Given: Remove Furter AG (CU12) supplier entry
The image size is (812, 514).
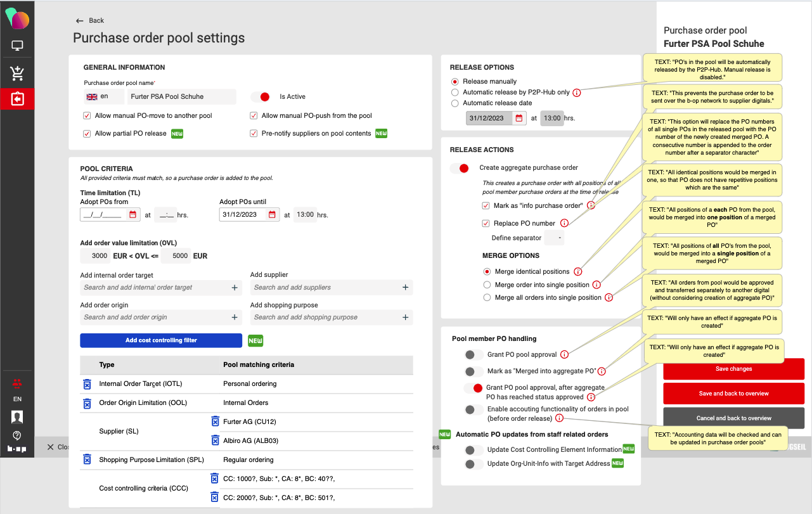Looking at the screenshot, I should [215, 421].
